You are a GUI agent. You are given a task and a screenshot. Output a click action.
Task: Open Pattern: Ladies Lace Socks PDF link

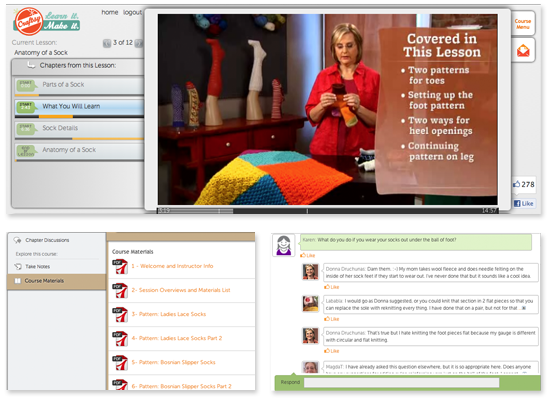click(169, 314)
